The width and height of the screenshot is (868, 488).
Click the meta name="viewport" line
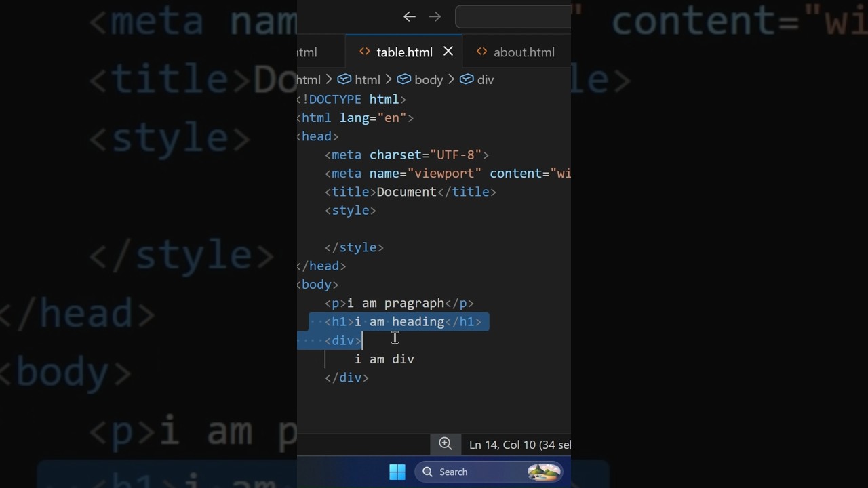448,174
